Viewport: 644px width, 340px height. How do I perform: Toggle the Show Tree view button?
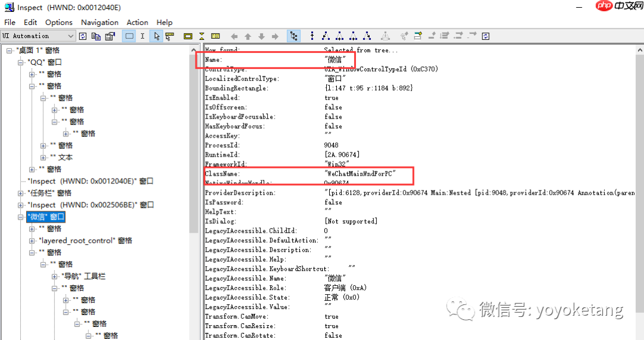[293, 36]
